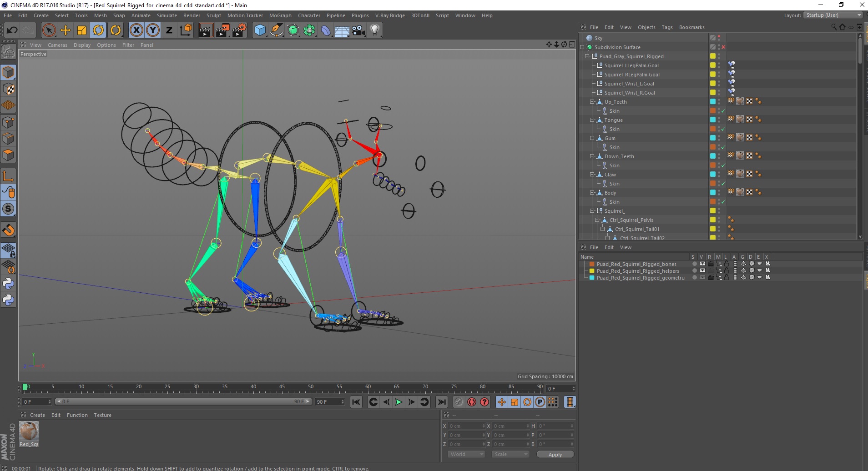Open the Simulate menu
The height and width of the screenshot is (471, 868).
tap(167, 15)
